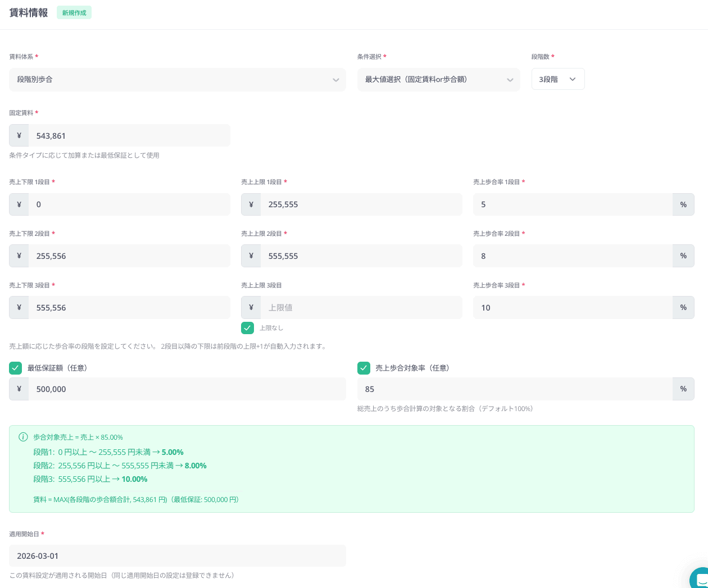Image resolution: width=708 pixels, height=588 pixels.
Task: Click the info icon in the green summary box
Action: (23, 437)
